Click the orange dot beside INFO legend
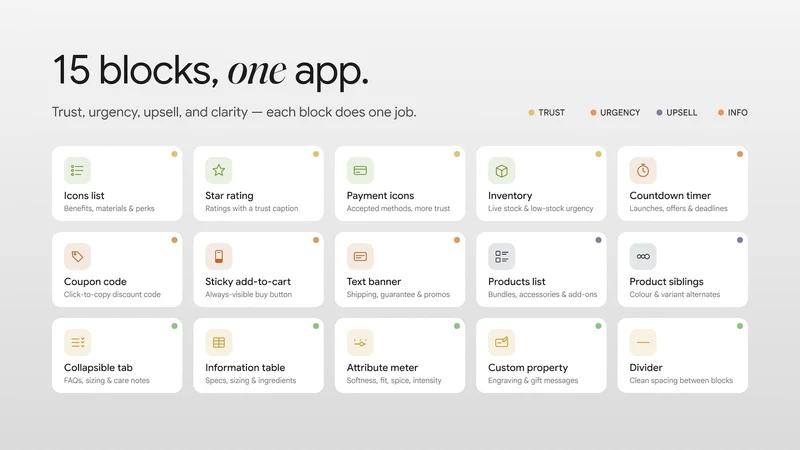Screen dimensions: 800x450 721,112
